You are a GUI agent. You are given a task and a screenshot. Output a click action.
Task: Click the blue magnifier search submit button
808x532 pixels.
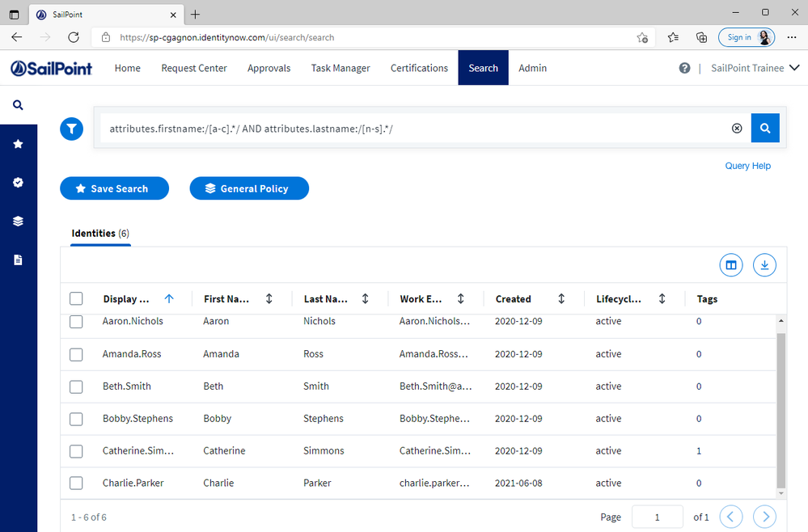(x=765, y=128)
